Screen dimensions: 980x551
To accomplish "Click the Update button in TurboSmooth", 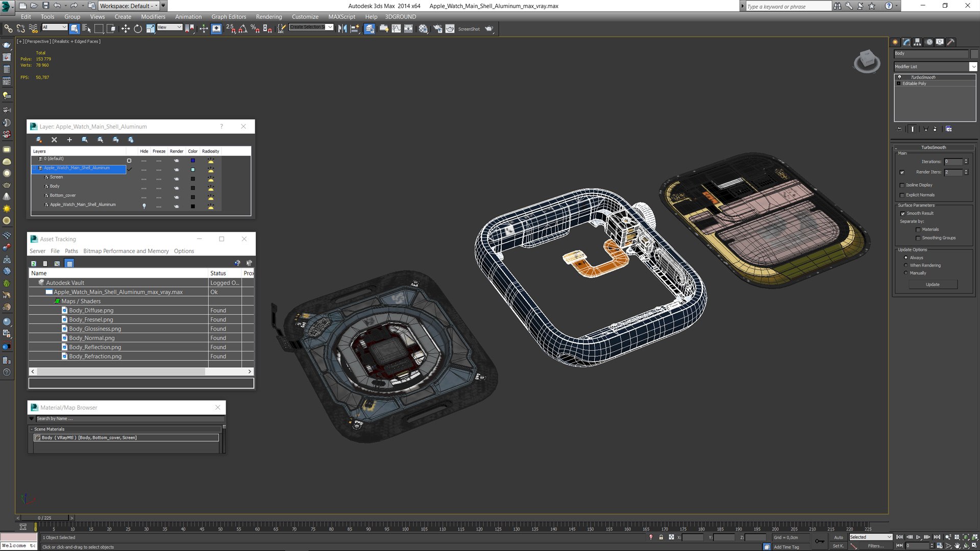I will [x=933, y=285].
